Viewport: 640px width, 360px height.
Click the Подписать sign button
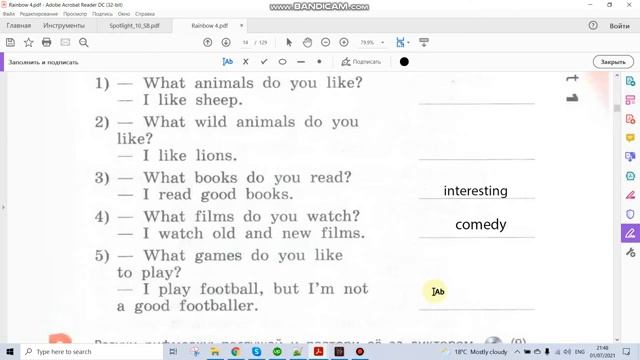click(x=361, y=62)
